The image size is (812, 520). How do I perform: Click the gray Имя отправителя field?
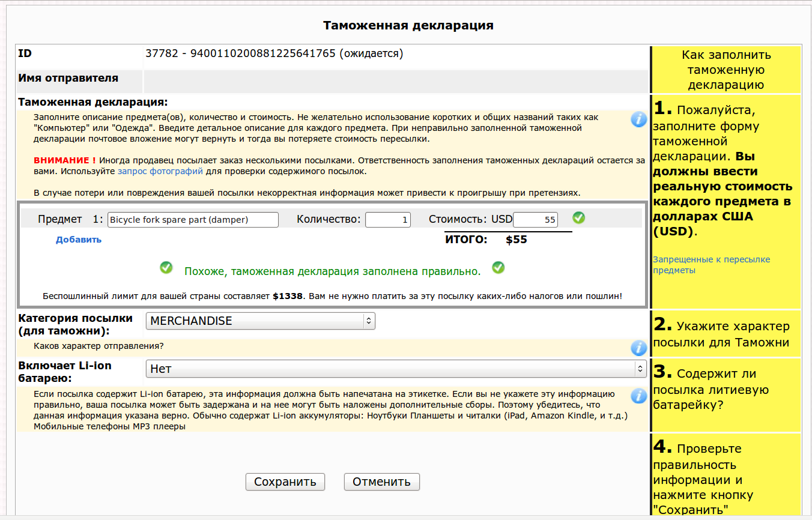395,81
